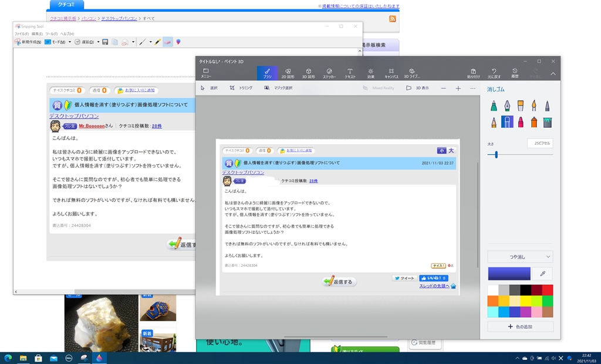Click the Copy icon in Snipping Tool
Image resolution: width=601 pixels, height=364 pixels.
pyautogui.click(x=114, y=42)
